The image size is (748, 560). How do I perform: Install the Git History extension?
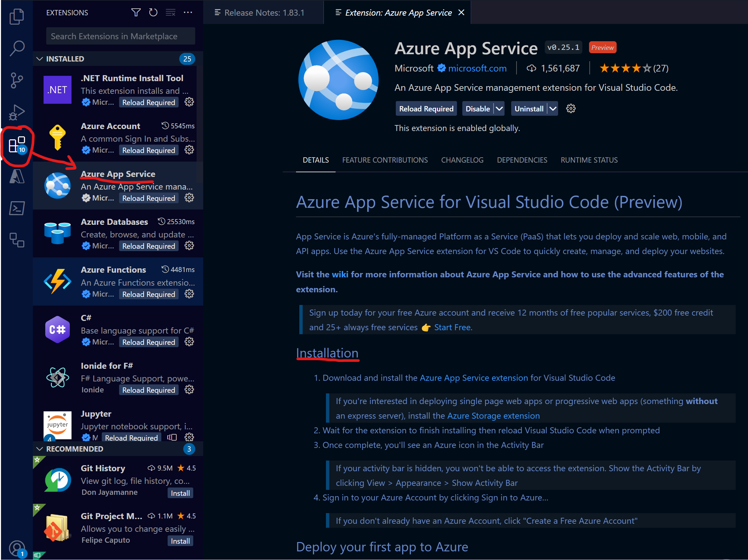pyautogui.click(x=180, y=493)
